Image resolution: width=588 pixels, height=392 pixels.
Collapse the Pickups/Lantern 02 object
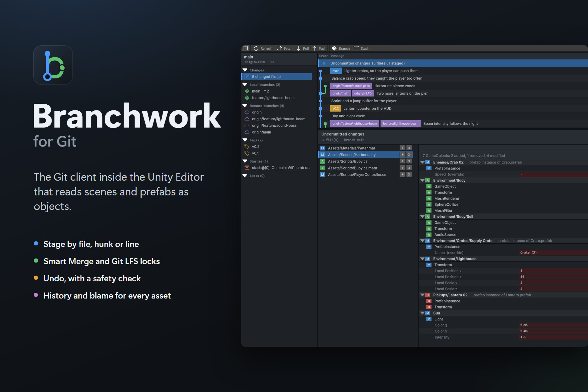[x=422, y=295]
